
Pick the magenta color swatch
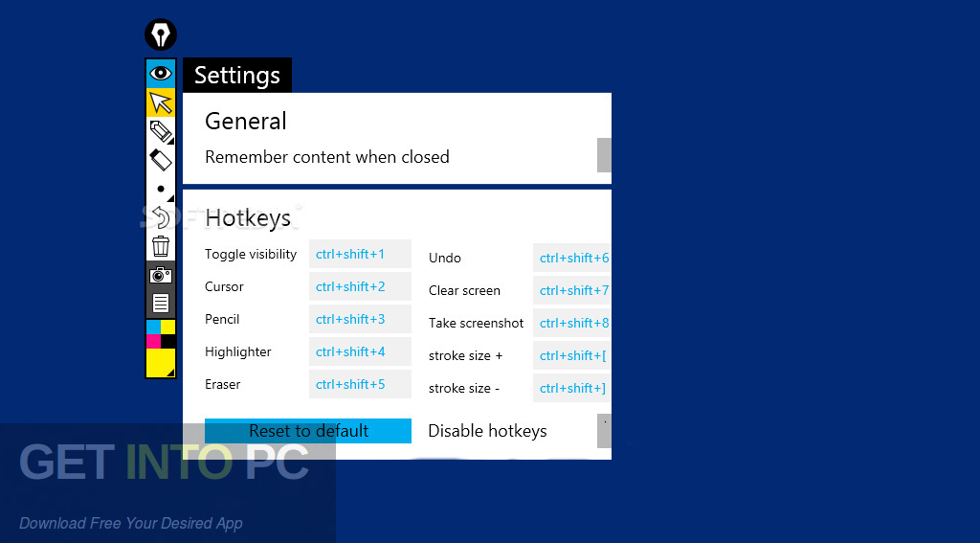point(153,342)
